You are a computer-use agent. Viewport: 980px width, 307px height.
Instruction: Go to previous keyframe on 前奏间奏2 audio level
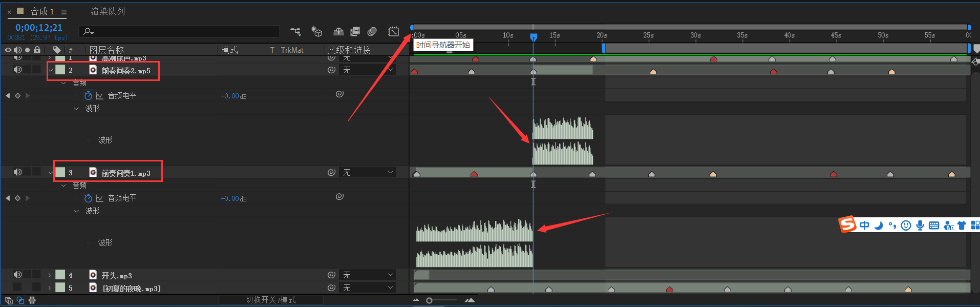(x=8, y=96)
